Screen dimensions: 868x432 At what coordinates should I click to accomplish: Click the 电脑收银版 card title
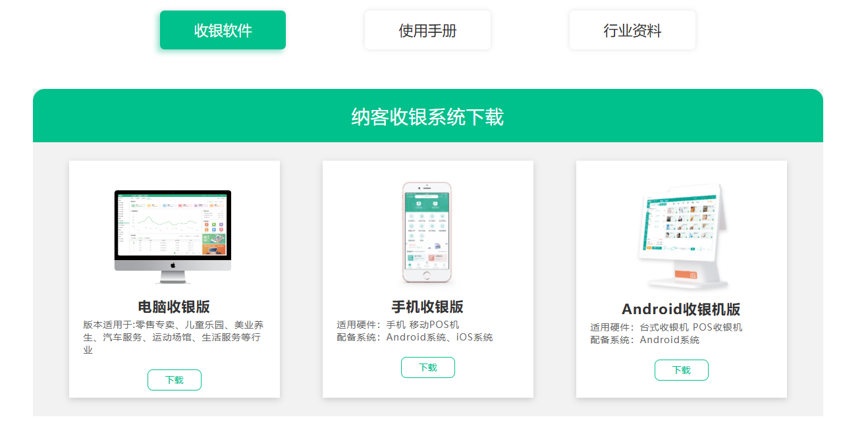pos(174,306)
